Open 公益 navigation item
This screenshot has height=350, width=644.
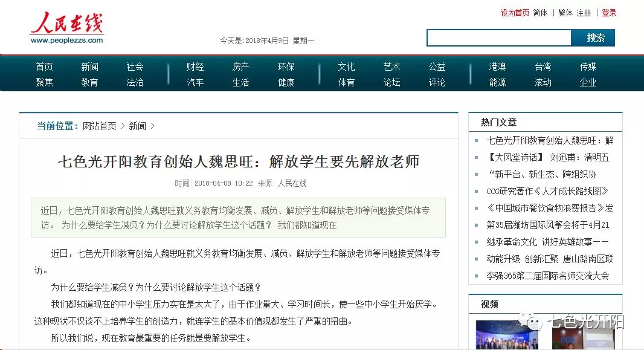437,66
